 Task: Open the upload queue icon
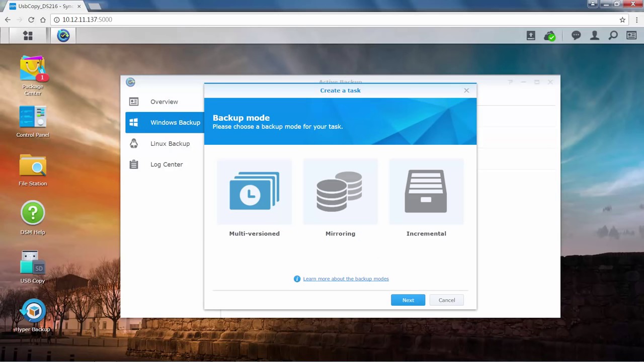coord(531,36)
